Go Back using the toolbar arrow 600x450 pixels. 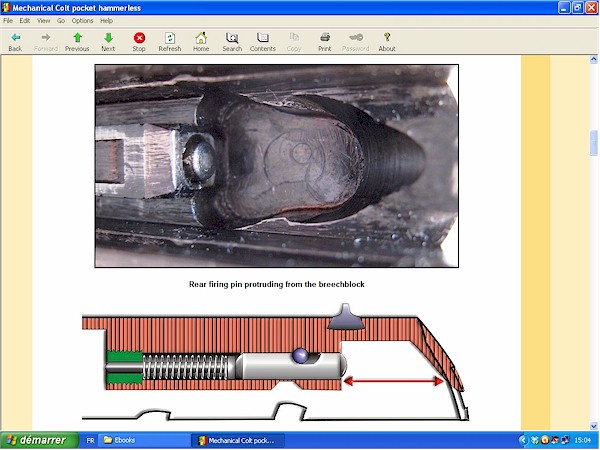(15, 42)
